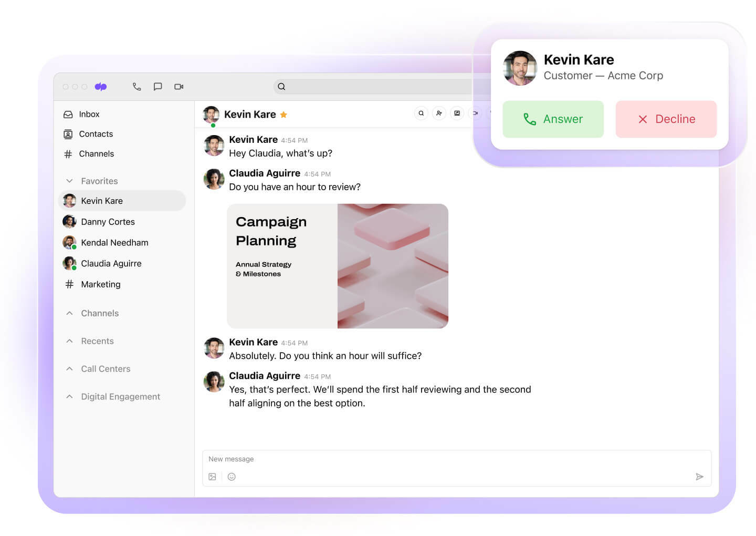
Task: Click Kevin Kare's avatar in conversation header
Action: point(211,115)
